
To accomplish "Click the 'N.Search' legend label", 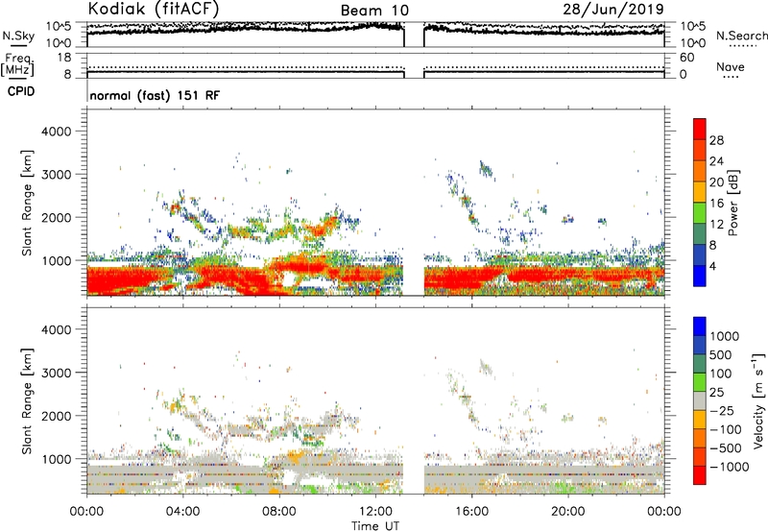I will [x=741, y=36].
